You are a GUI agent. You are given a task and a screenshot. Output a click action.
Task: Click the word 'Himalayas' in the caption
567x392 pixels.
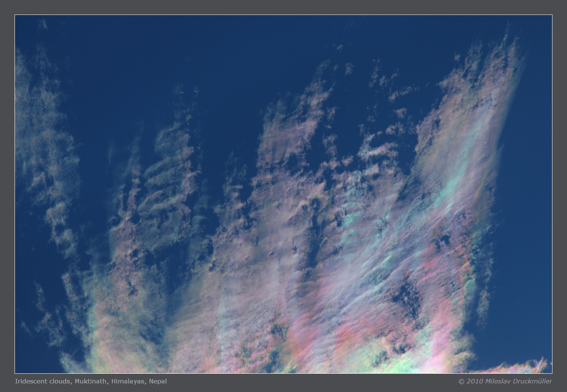pos(128,381)
